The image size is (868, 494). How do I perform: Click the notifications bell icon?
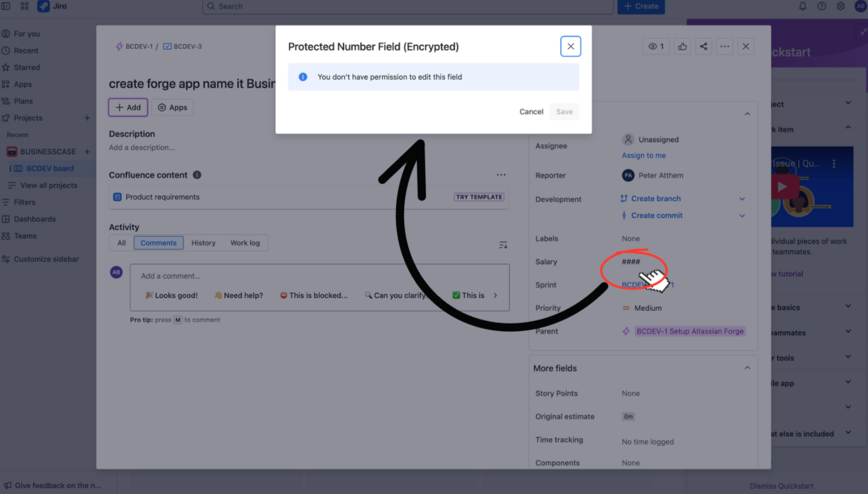[x=803, y=6]
